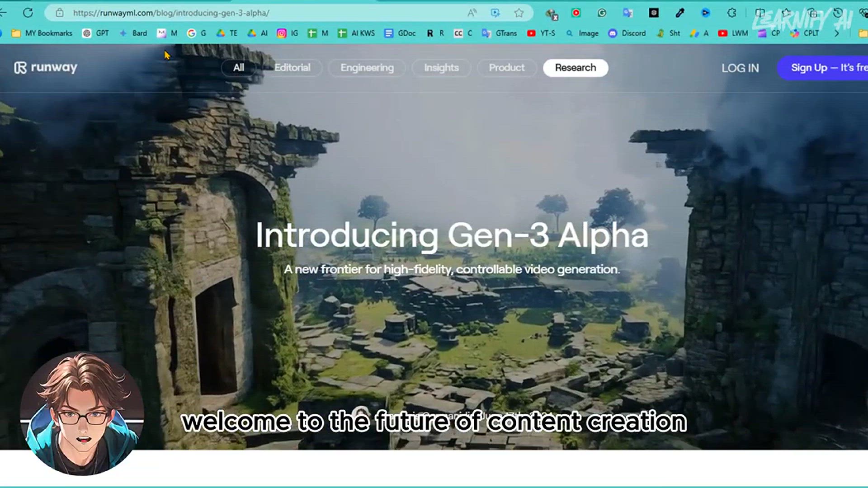Click the Grammarly extension icon

602,13
